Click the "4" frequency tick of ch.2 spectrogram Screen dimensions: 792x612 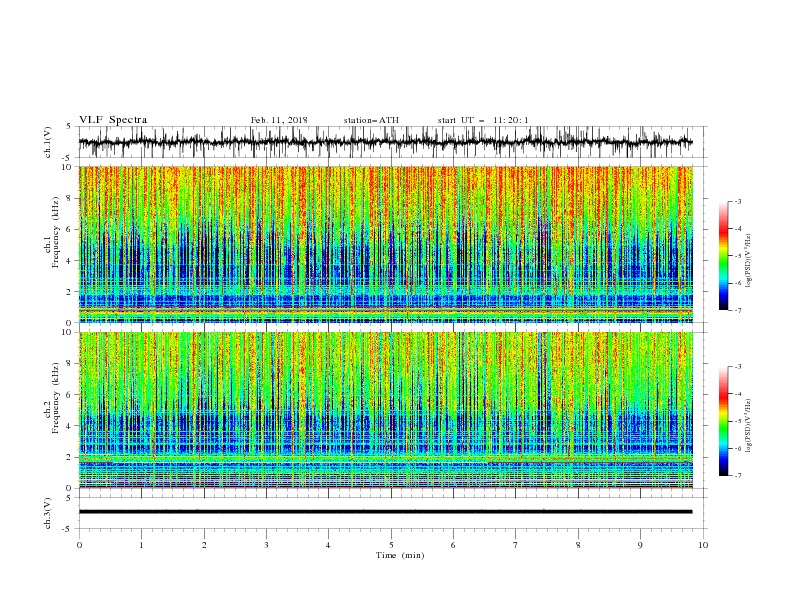[x=71, y=426]
